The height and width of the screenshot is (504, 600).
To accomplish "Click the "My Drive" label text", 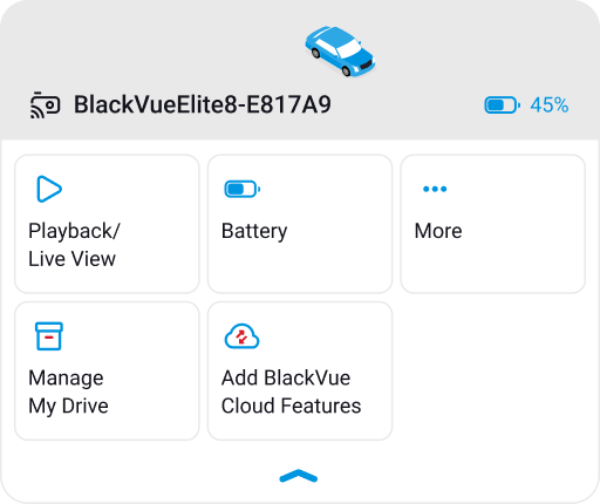I will click(68, 406).
